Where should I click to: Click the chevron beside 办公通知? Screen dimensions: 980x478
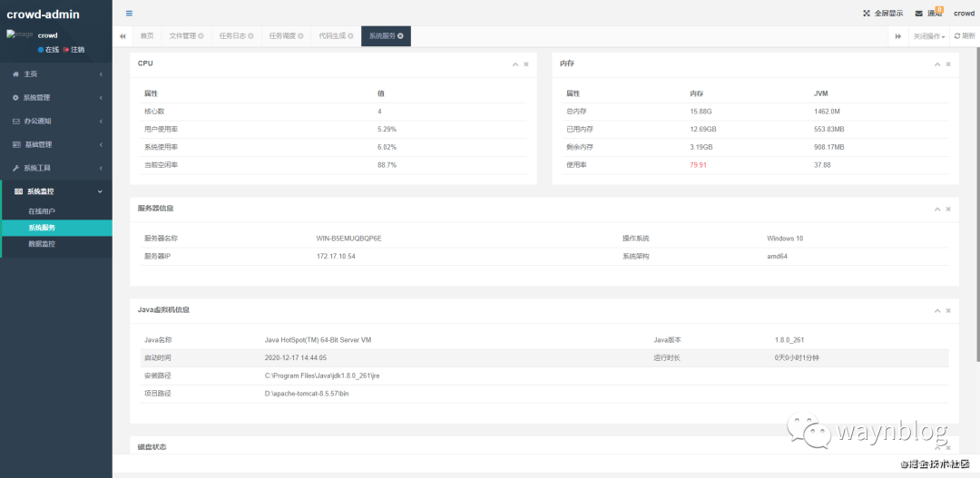pos(101,122)
